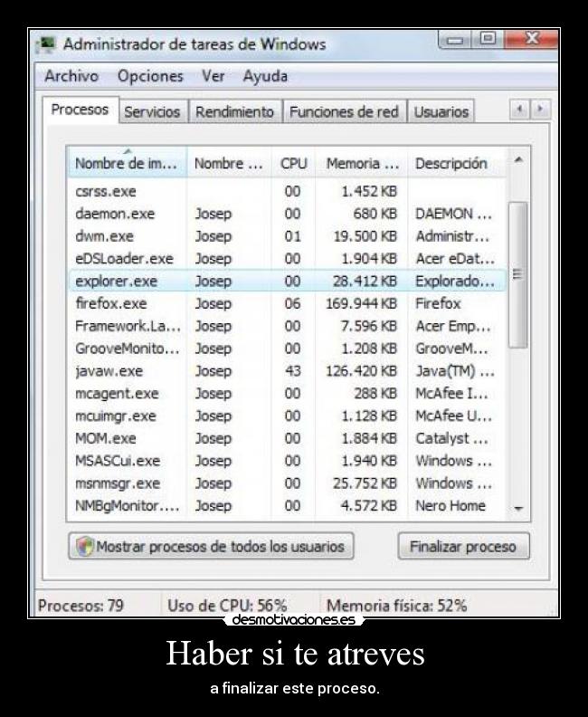Open the Funciones de red tab
This screenshot has width=588, height=717.
[x=344, y=112]
